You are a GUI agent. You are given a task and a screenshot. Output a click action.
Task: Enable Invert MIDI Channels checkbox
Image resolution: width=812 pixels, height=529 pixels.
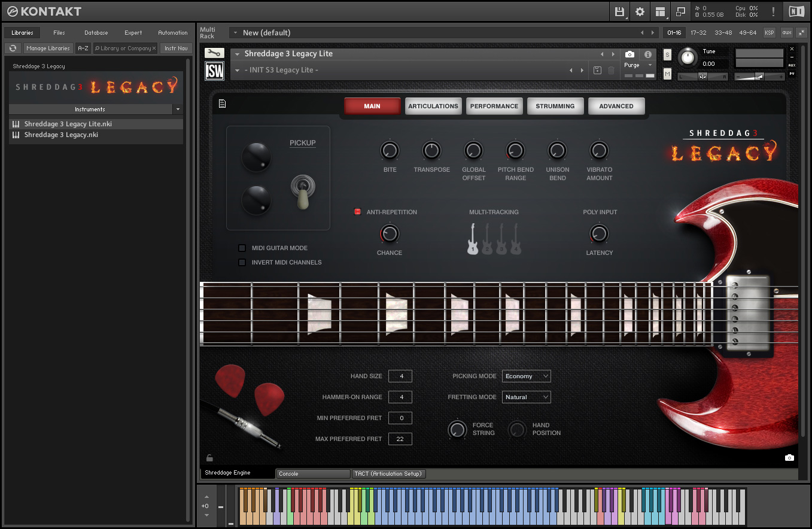[242, 262]
